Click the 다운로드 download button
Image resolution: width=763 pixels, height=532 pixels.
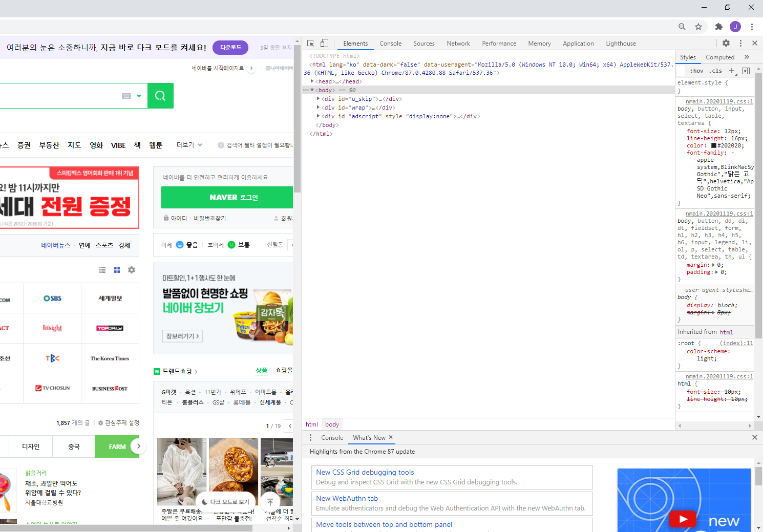point(230,47)
